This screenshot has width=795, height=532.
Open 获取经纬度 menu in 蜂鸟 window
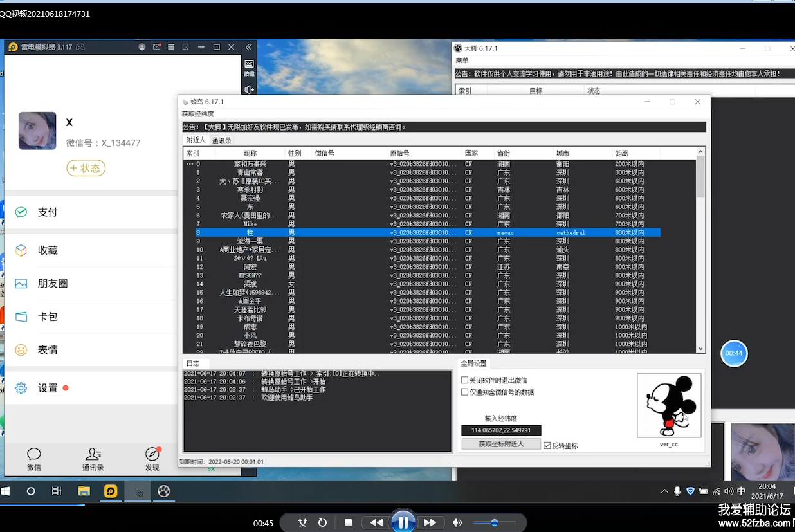coord(198,114)
